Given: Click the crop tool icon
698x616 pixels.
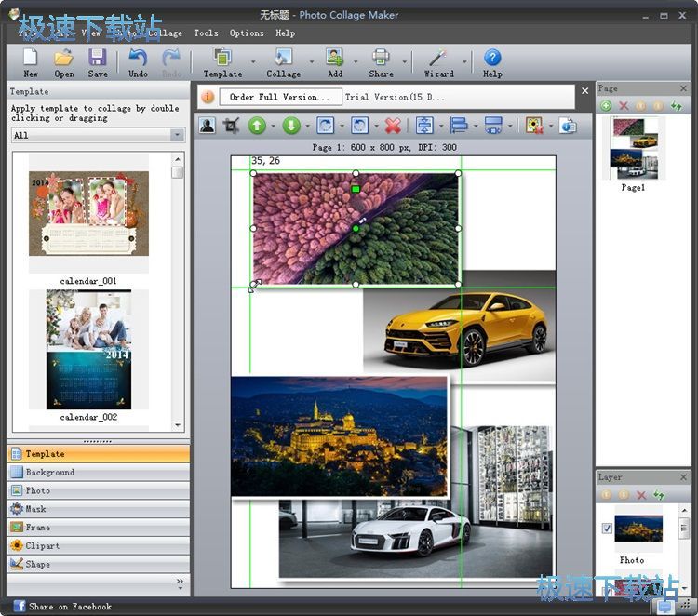Looking at the screenshot, I should click(232, 126).
